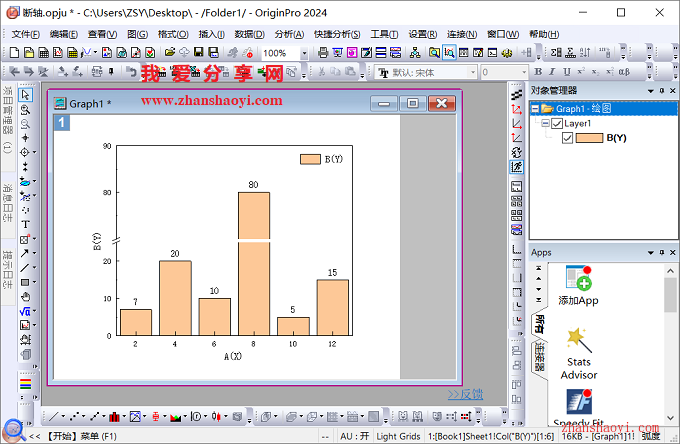
Task: Click the rainbow color palette icon
Action: (x=26, y=384)
